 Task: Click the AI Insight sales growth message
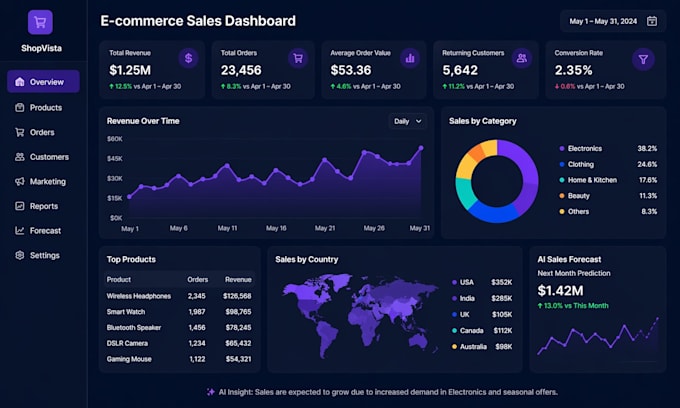pos(388,392)
